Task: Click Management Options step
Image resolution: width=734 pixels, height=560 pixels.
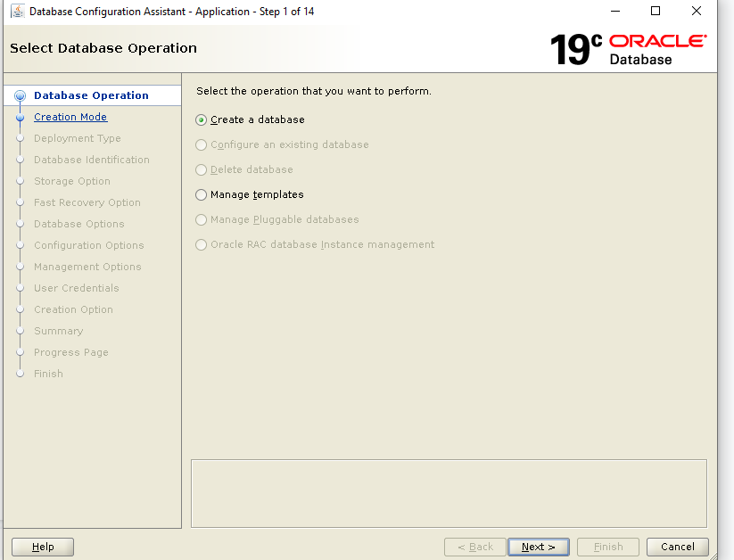Action: [x=87, y=267]
